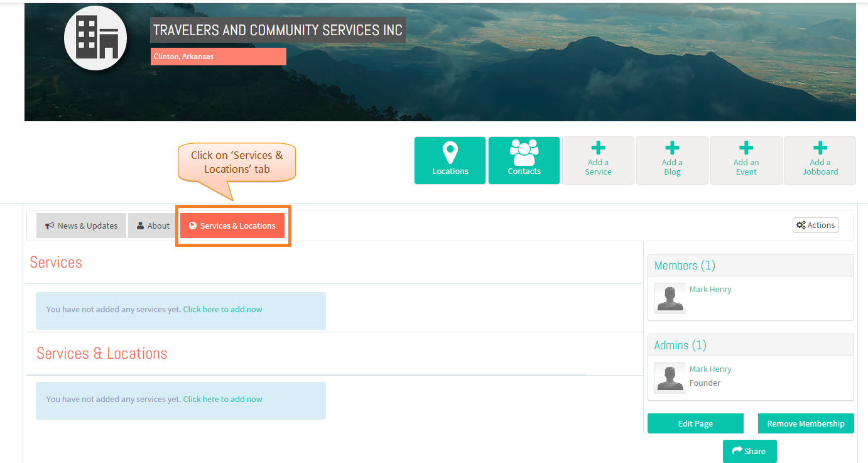The image size is (868, 463).
Task: Click Mark Henry's avatar in Members panel
Action: click(670, 298)
